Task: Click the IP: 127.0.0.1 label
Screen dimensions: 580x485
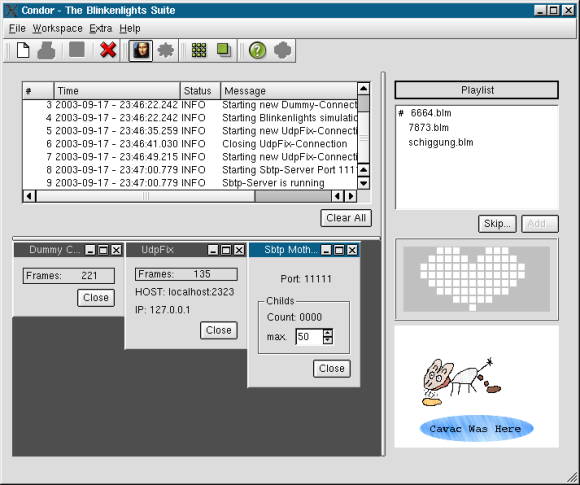Action: click(x=163, y=310)
